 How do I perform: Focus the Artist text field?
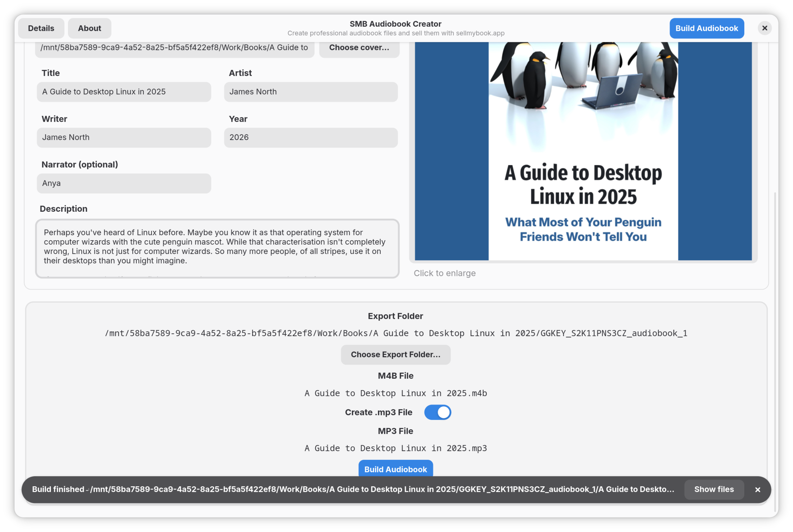311,92
